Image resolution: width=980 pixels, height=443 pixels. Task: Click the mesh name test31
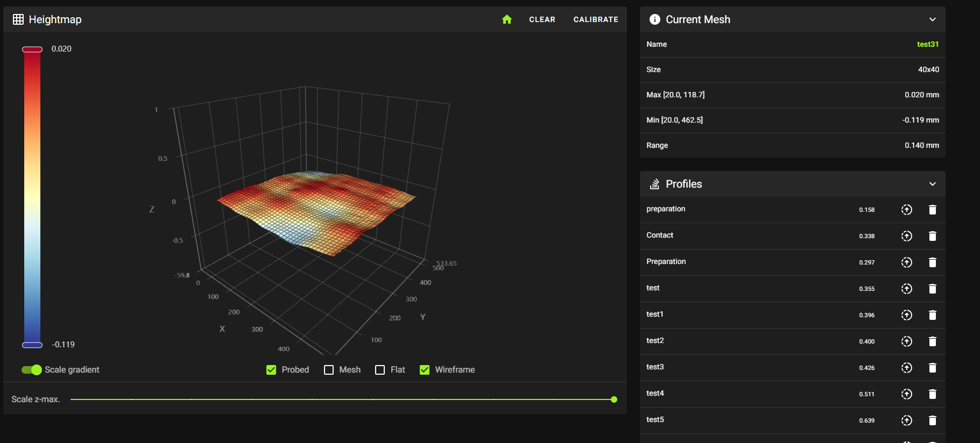pos(928,44)
